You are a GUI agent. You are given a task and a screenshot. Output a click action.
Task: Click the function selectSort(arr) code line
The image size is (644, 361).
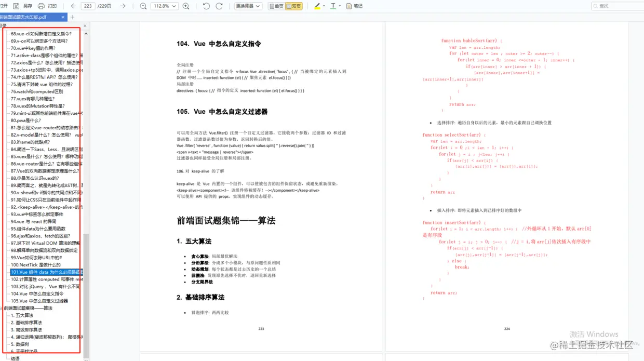pos(454,135)
